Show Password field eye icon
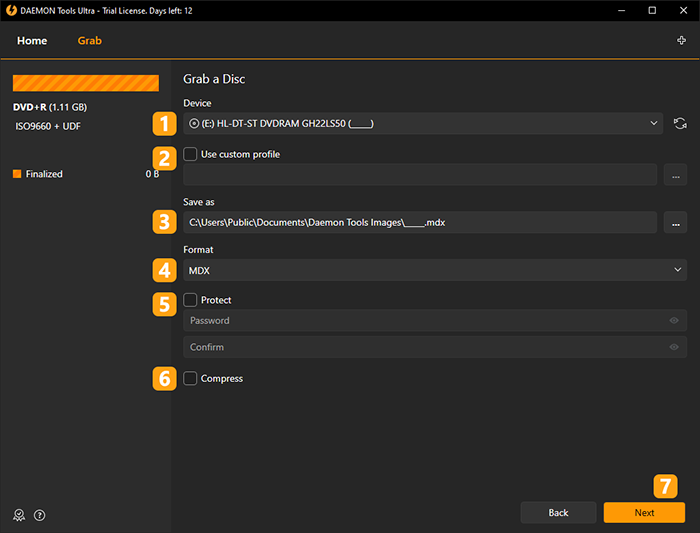The image size is (700, 533). pos(674,321)
